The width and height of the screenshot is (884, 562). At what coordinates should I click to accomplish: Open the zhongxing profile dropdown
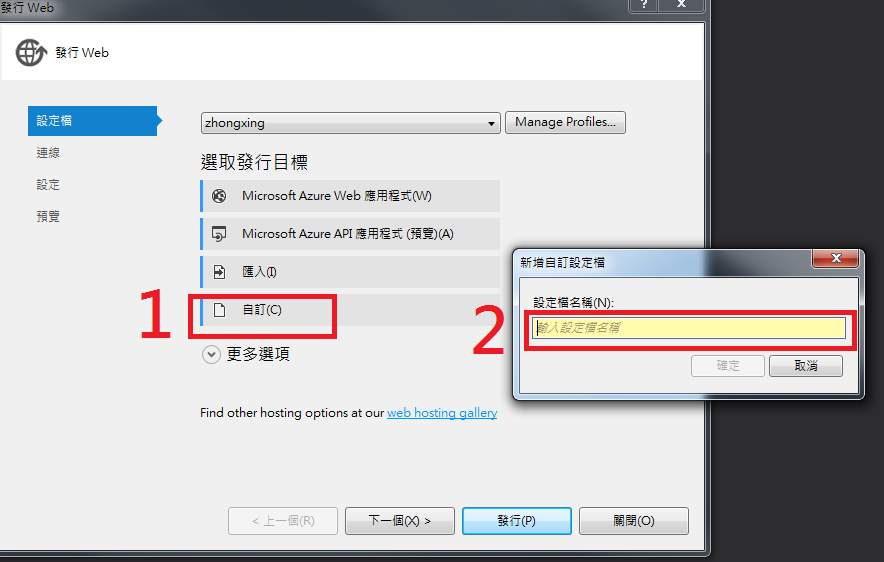point(350,123)
